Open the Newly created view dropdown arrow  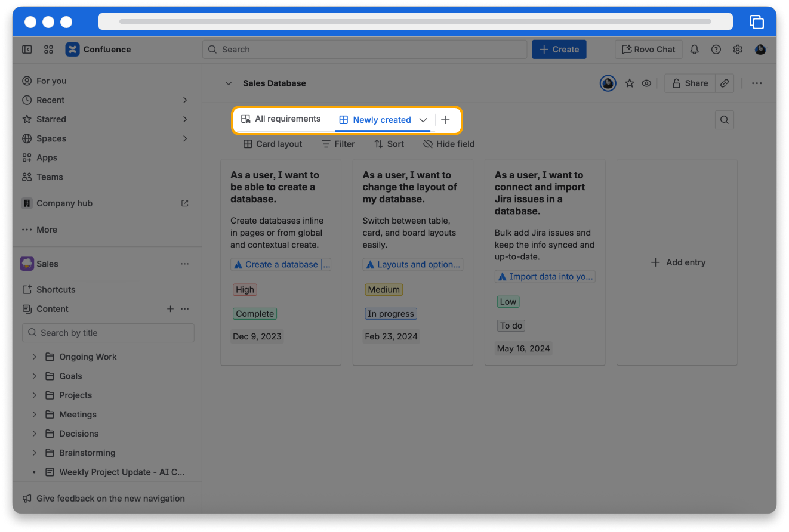(x=423, y=120)
